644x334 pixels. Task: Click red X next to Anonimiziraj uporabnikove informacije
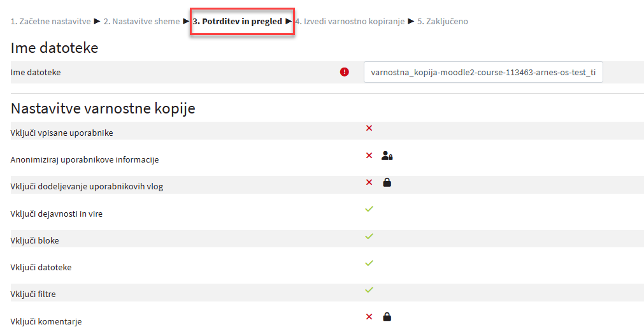point(369,156)
